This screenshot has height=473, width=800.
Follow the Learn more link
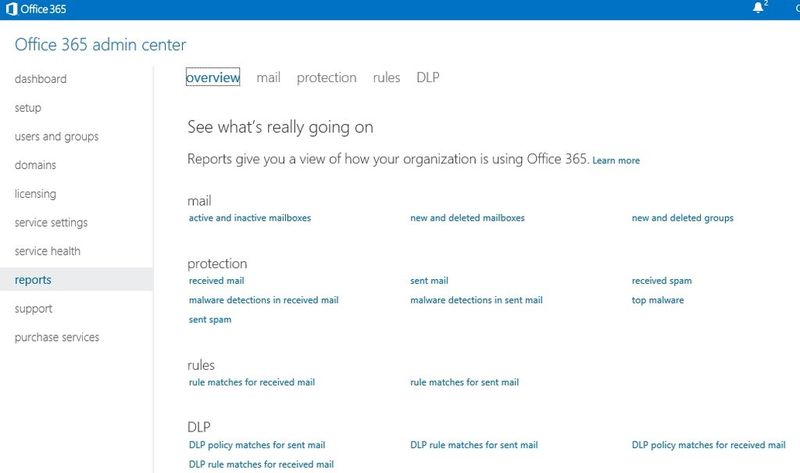point(616,160)
